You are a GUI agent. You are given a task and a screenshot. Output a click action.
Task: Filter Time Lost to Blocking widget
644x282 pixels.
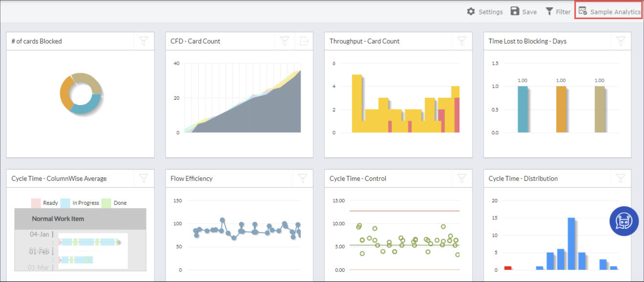point(621,41)
